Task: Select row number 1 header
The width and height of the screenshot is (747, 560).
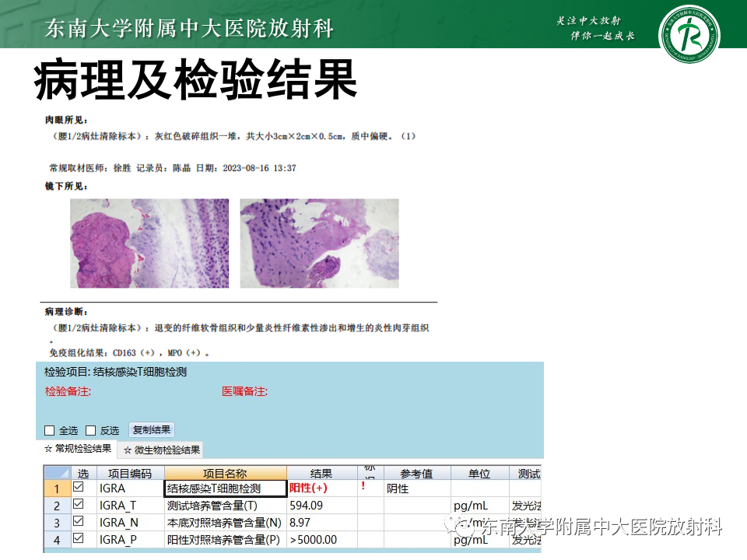Action: point(57,488)
